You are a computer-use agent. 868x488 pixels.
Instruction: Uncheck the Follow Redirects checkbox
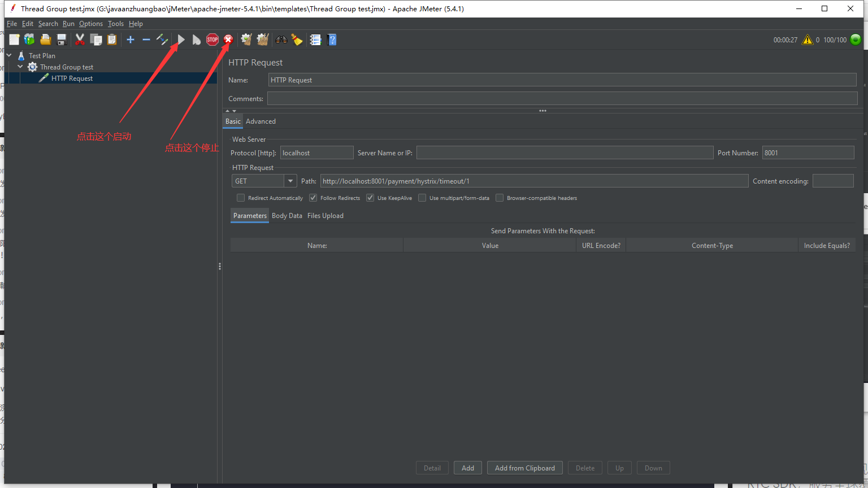pyautogui.click(x=313, y=198)
